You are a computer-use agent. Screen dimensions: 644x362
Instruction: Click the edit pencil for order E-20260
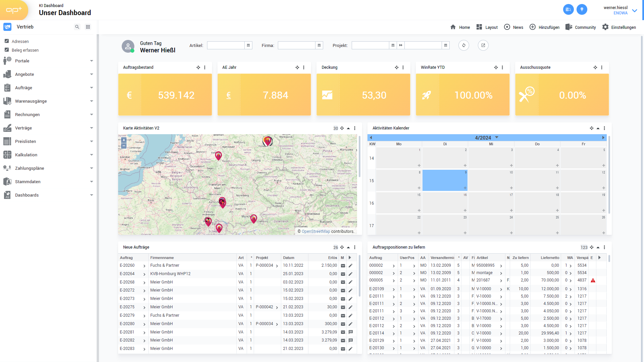(x=350, y=265)
